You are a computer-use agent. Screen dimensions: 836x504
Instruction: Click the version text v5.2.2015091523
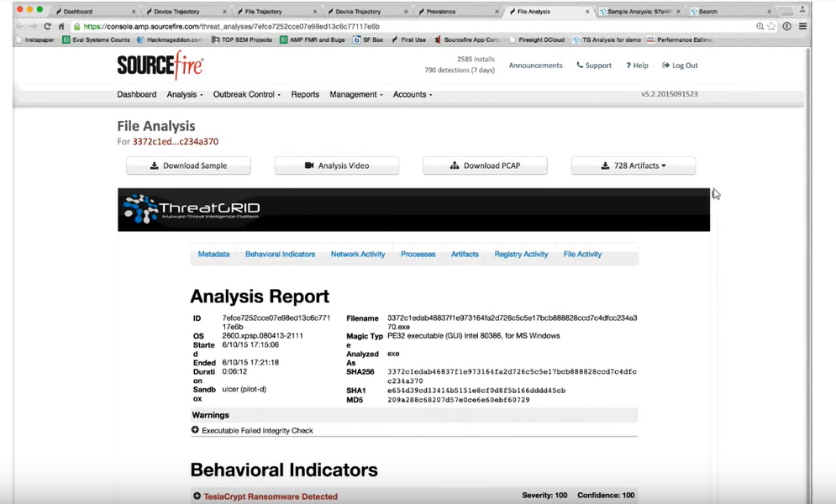[669, 94]
